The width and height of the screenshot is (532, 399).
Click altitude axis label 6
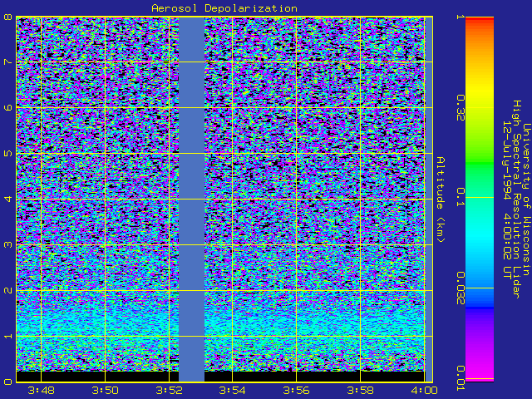tap(7, 107)
